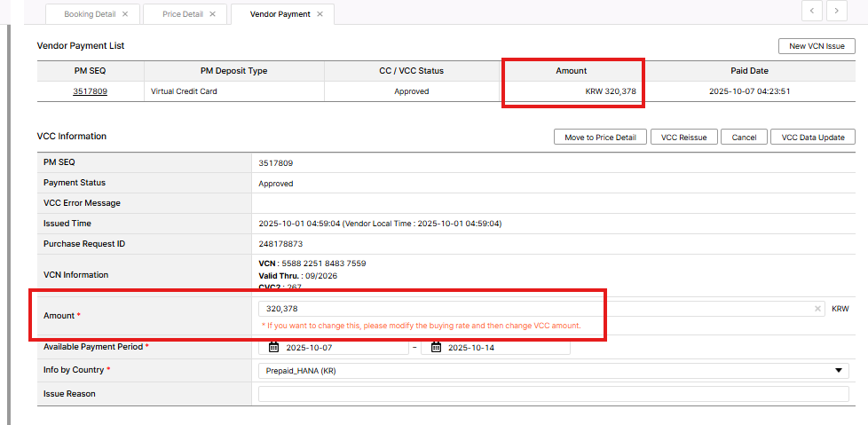Expand the Info by Country dropdown
Screen dimensions: 868x425
(839, 371)
